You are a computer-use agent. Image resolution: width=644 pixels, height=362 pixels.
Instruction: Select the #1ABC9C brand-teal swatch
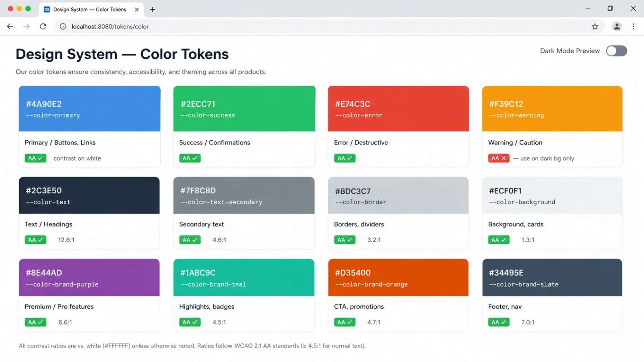pyautogui.click(x=244, y=278)
